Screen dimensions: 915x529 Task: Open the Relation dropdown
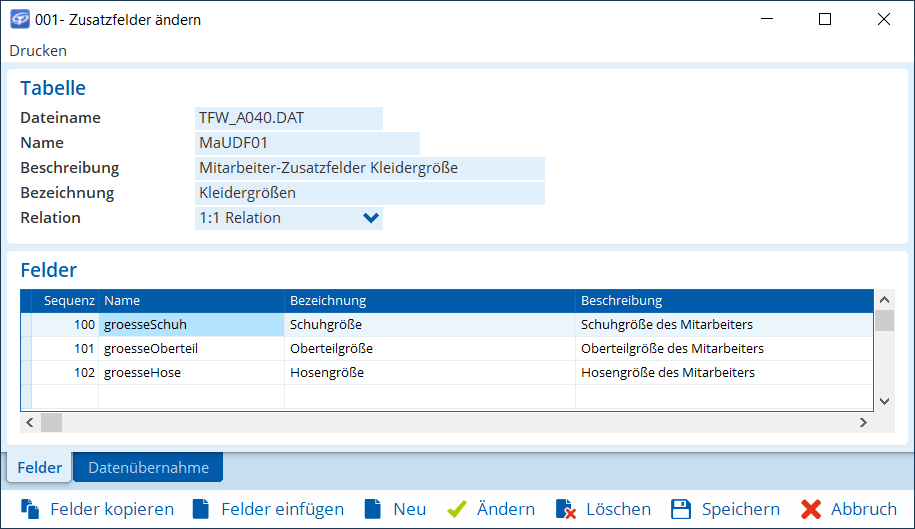click(x=371, y=218)
